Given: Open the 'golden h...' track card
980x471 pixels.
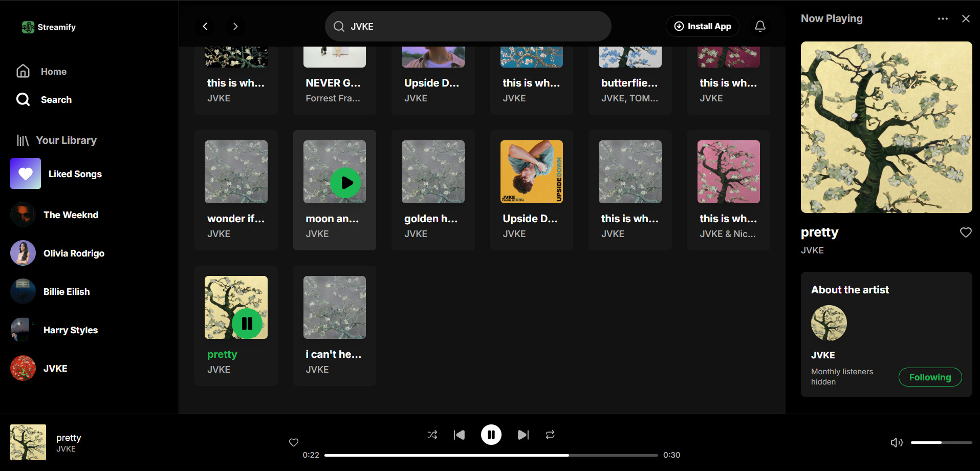Looking at the screenshot, I should [x=433, y=190].
